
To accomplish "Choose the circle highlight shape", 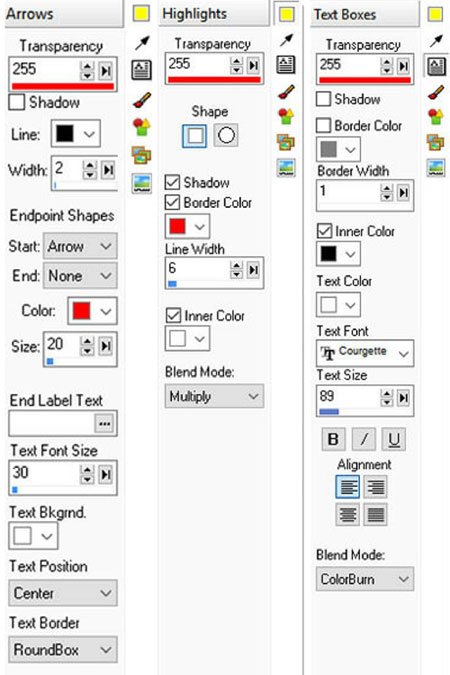I will (x=226, y=135).
